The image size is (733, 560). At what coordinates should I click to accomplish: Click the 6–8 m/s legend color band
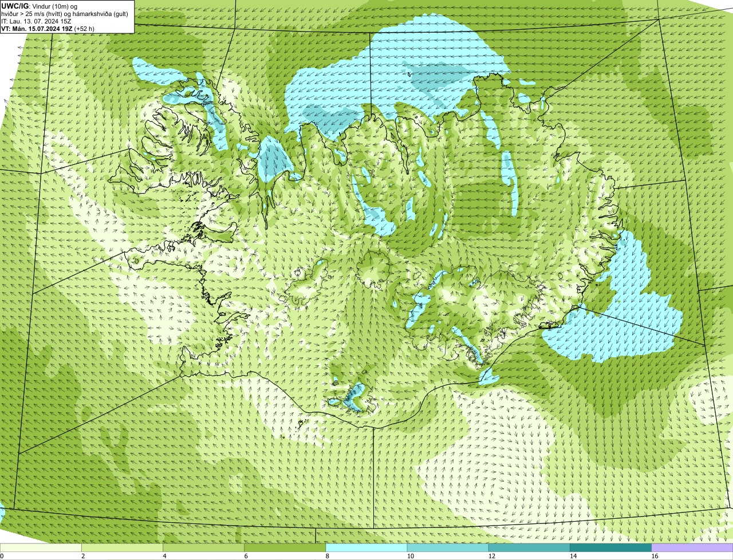[285, 547]
